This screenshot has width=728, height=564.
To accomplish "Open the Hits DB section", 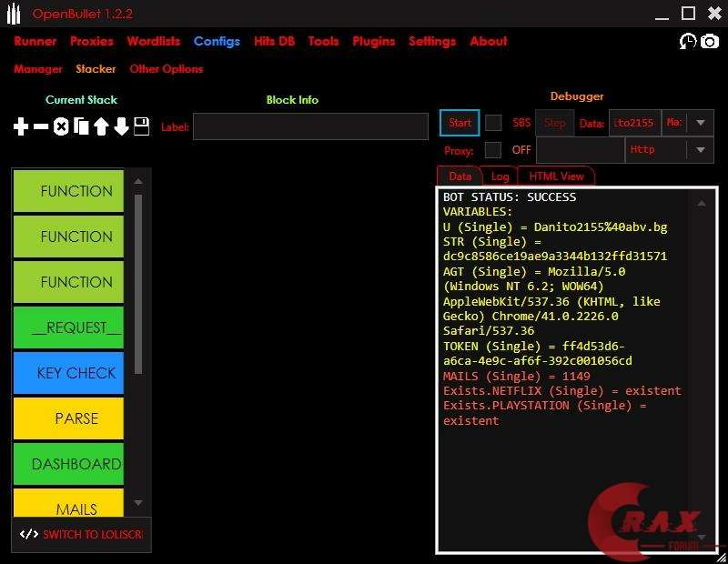I will pos(275,41).
